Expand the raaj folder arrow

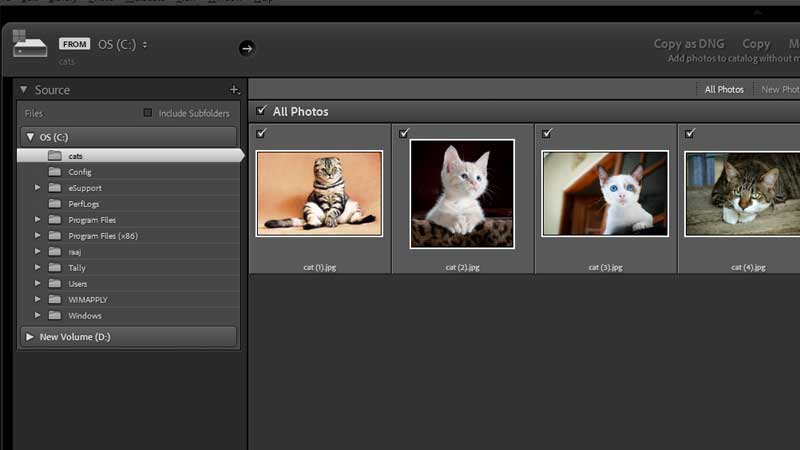pos(37,252)
